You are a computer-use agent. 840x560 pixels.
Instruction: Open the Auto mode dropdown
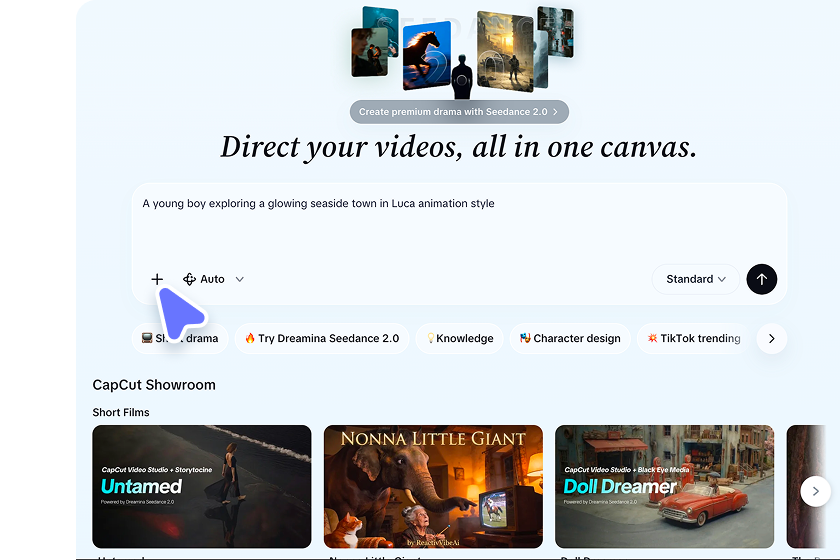pos(213,279)
